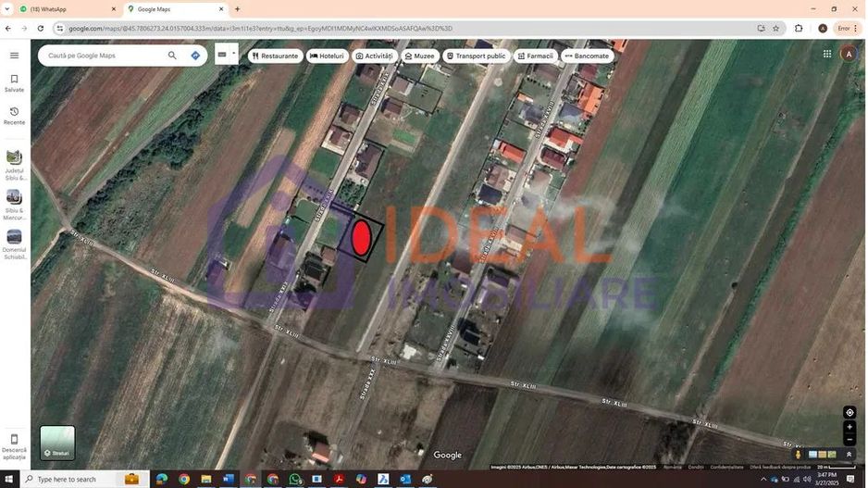The height and width of the screenshot is (488, 868).
Task: Switch to the WhatsApp tab
Action: [x=68, y=9]
